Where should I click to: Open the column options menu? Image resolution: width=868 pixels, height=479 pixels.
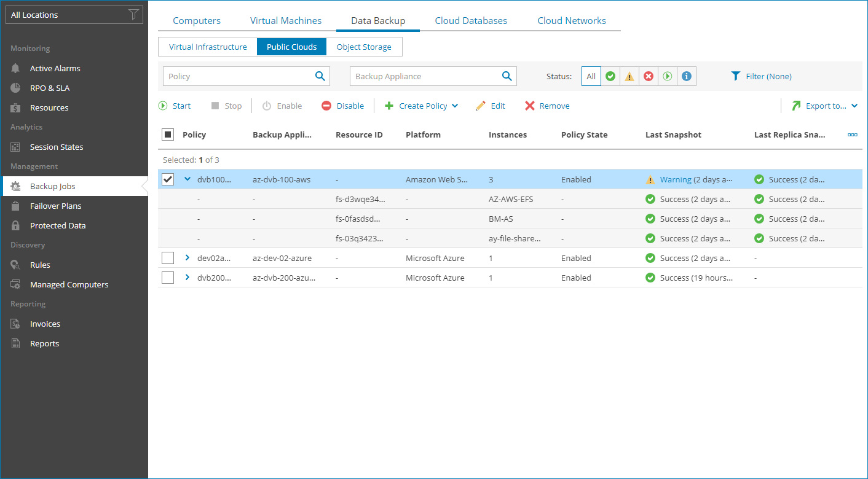pyautogui.click(x=852, y=134)
